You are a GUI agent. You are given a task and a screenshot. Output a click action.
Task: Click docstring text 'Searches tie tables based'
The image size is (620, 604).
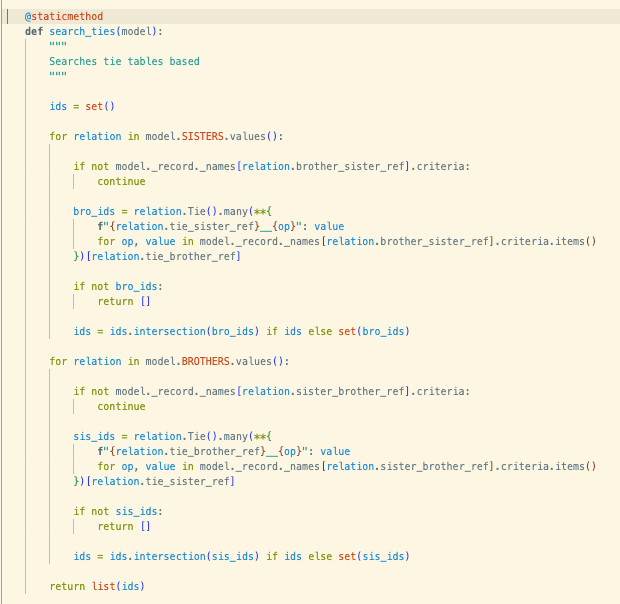(124, 61)
